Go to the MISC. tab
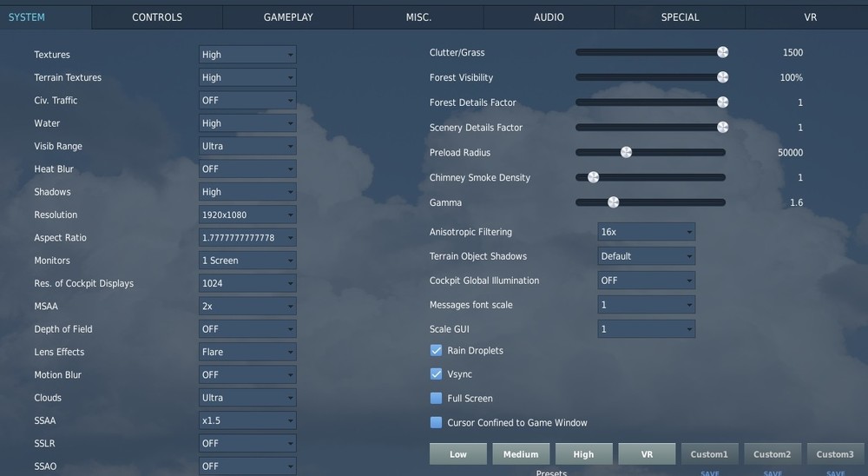This screenshot has width=868, height=476. [x=418, y=17]
